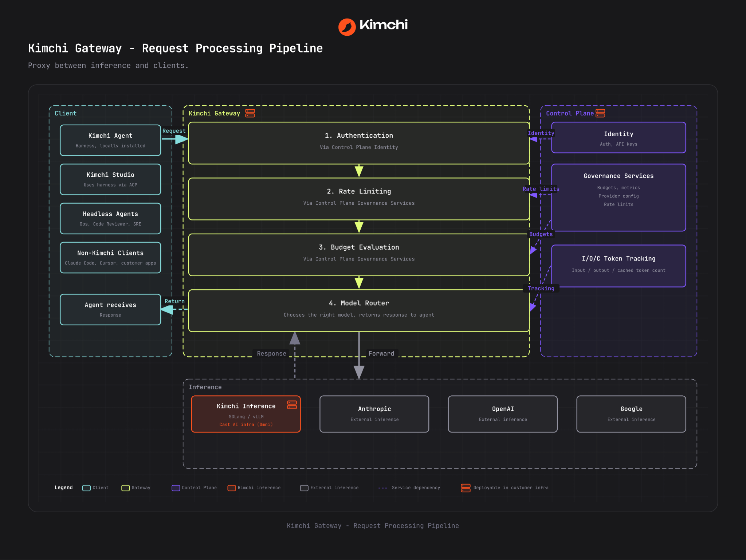
Task: Select the Kimchi Inference card
Action: coord(246,414)
